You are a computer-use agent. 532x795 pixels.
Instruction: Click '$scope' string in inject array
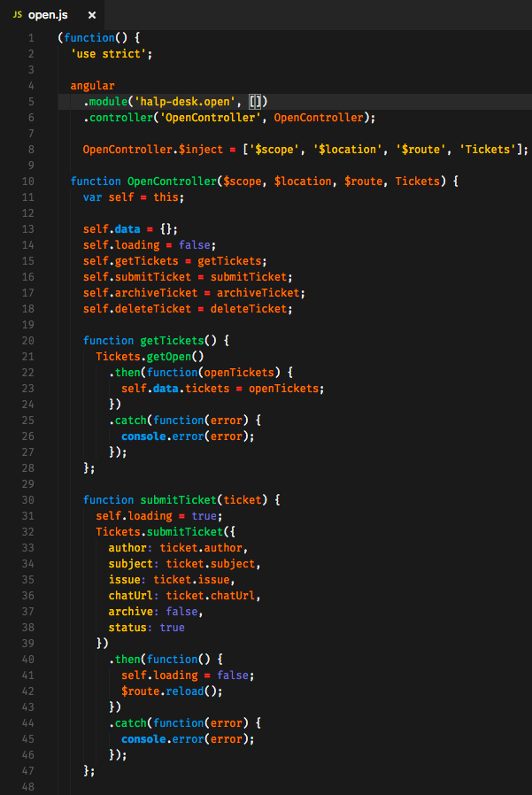[274, 150]
